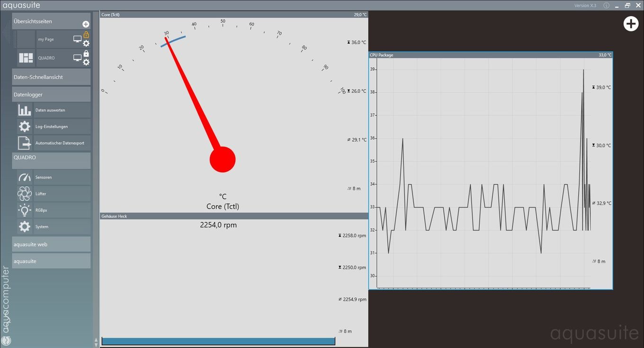Click the CPU Package 33,0 °C current value
This screenshot has height=348, width=644.
tap(605, 55)
